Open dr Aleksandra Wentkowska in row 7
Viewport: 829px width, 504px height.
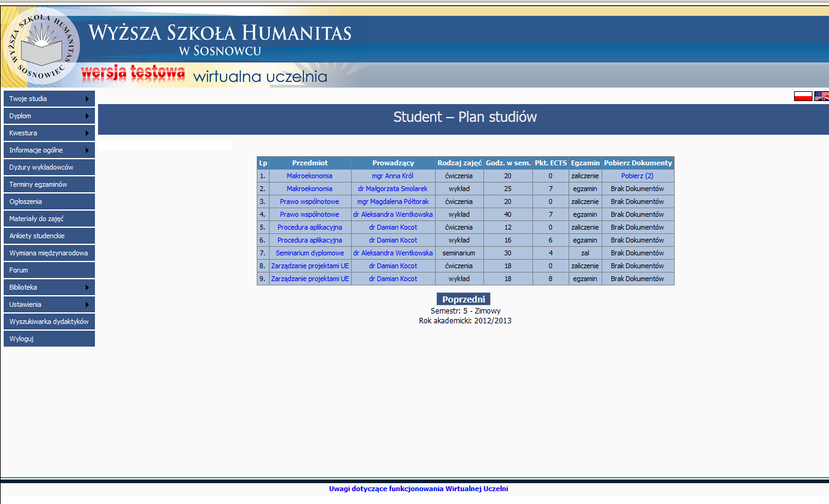(393, 253)
